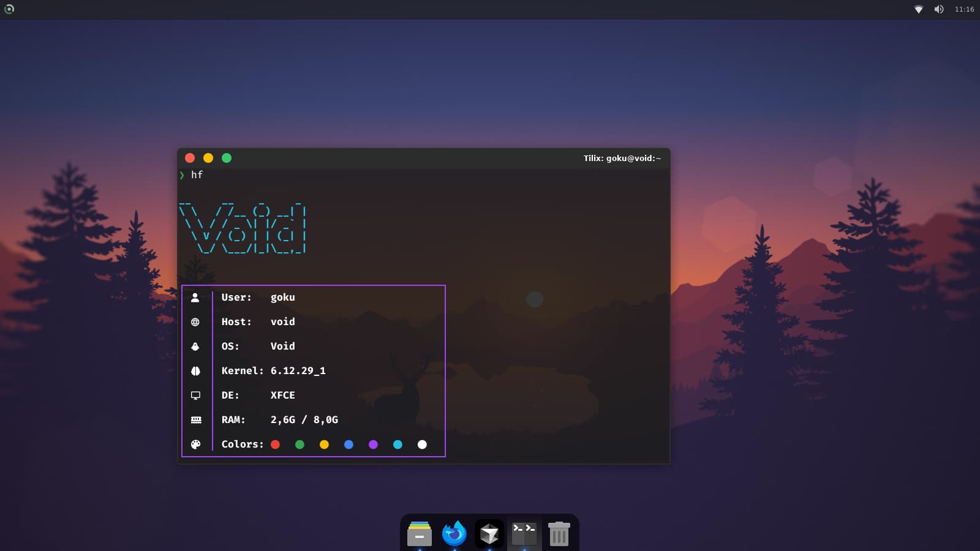Click the 'Colors:' label
The image size is (980, 551).
243,444
